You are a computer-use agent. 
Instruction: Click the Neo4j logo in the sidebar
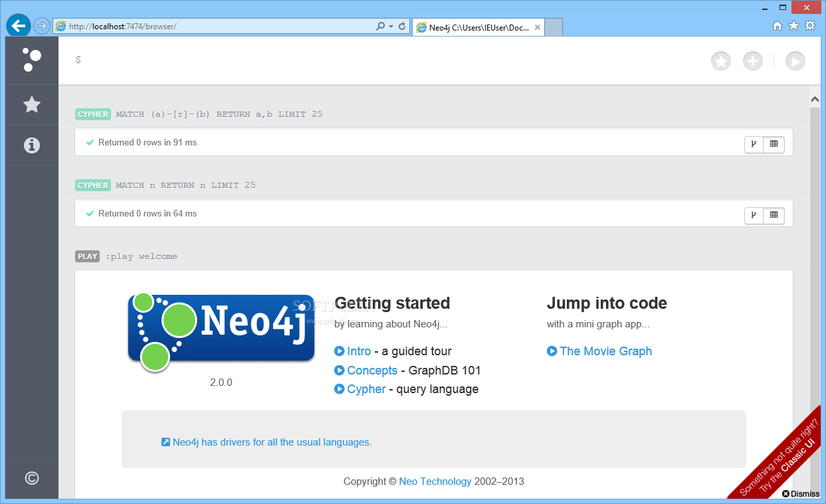coord(31,60)
